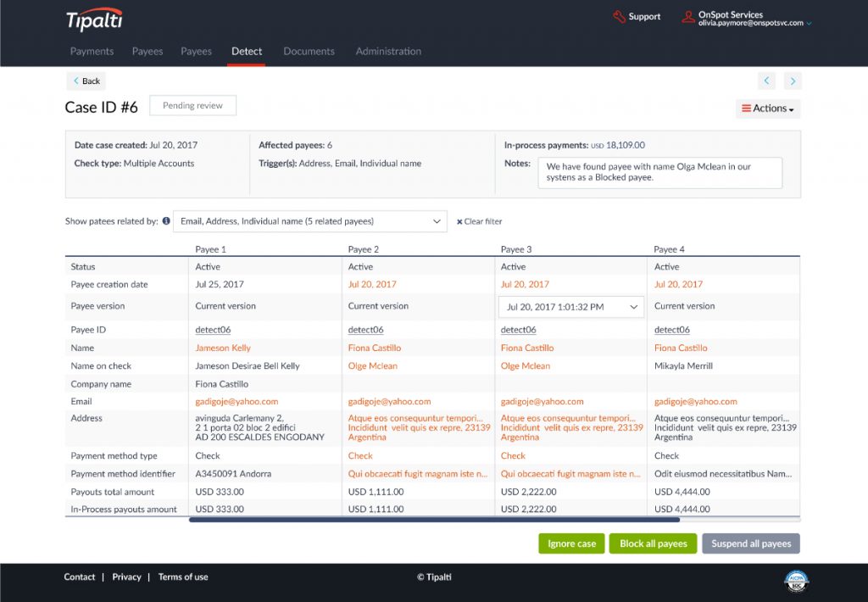Image resolution: width=868 pixels, height=602 pixels.
Task: Open the Administration section
Action: (x=388, y=51)
